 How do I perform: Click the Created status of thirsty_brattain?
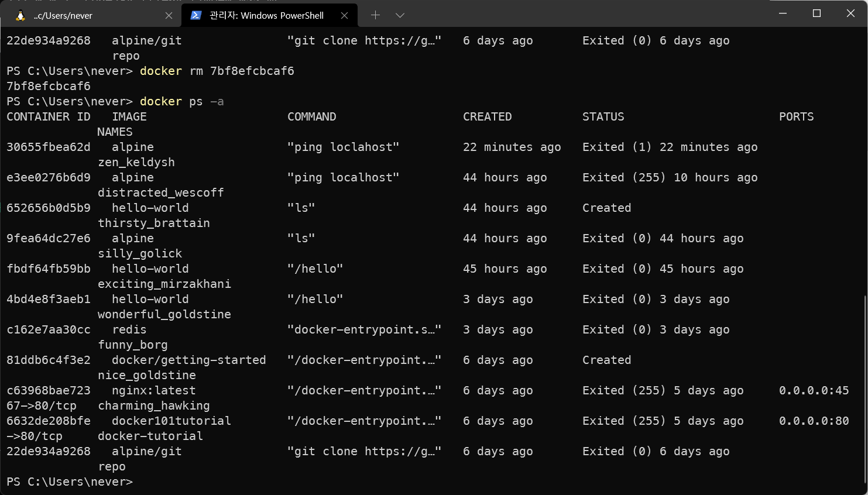pos(607,208)
